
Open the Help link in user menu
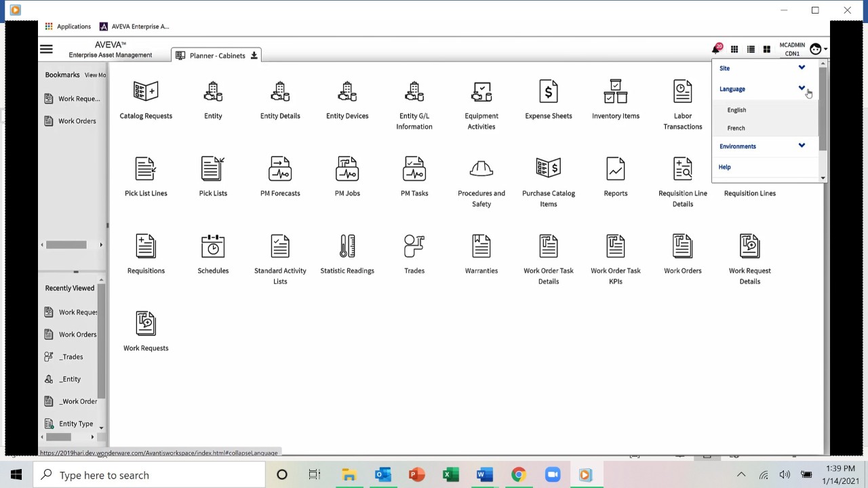[x=725, y=167]
